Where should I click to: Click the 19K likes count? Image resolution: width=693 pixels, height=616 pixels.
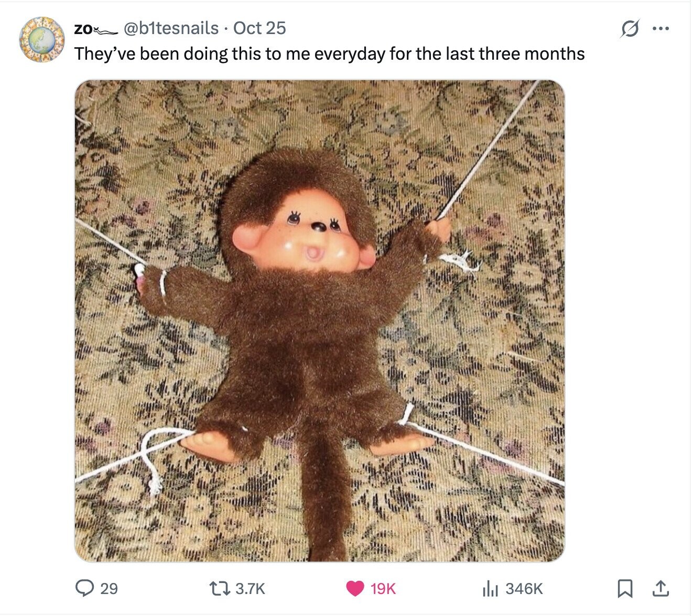(x=383, y=589)
